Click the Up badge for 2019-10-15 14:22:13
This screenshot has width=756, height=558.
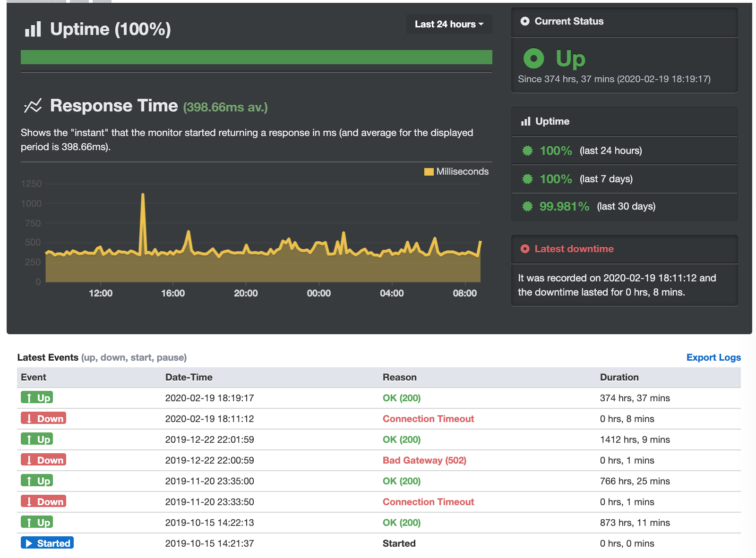point(37,522)
